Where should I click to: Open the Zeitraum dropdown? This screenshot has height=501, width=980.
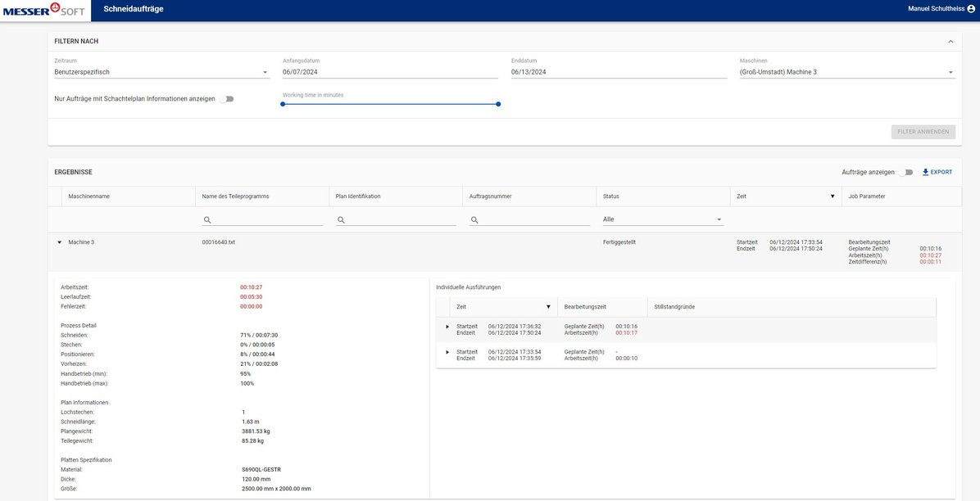[x=161, y=72]
